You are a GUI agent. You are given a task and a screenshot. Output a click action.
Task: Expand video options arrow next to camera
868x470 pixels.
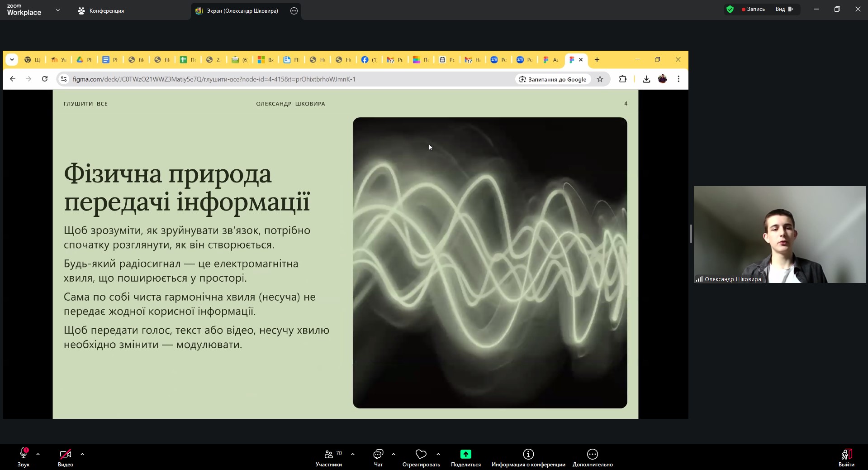(x=82, y=454)
